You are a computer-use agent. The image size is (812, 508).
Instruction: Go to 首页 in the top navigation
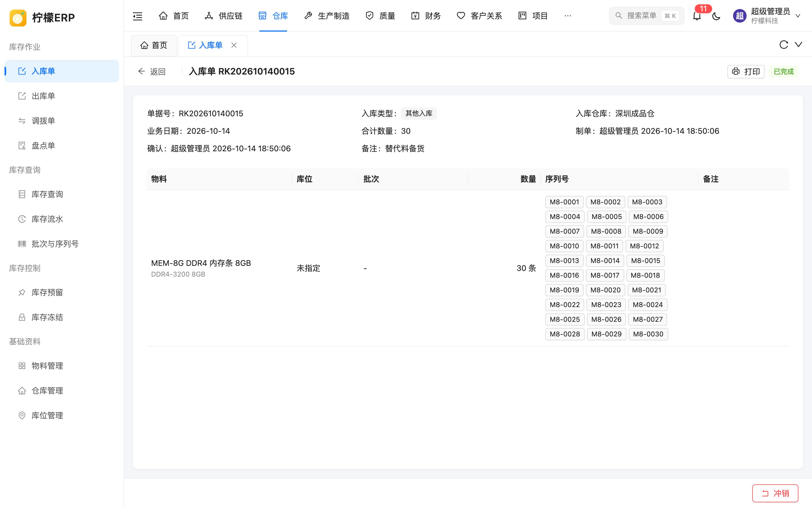(173, 16)
